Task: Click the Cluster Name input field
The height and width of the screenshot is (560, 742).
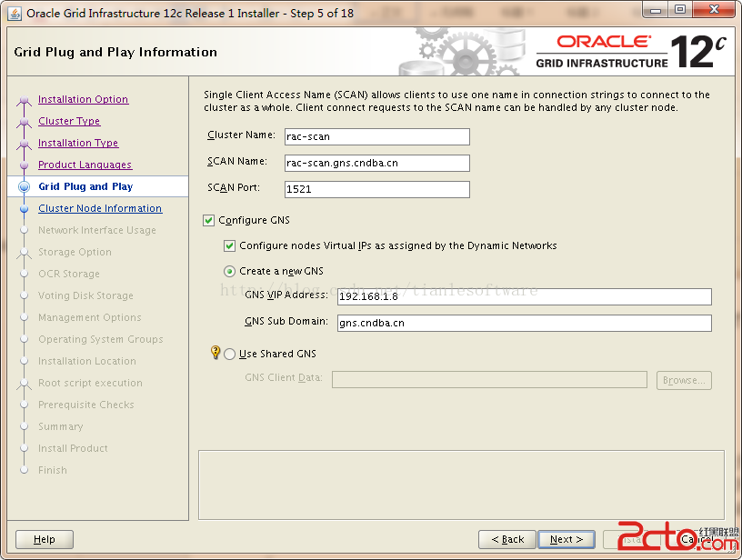Action: click(x=377, y=136)
